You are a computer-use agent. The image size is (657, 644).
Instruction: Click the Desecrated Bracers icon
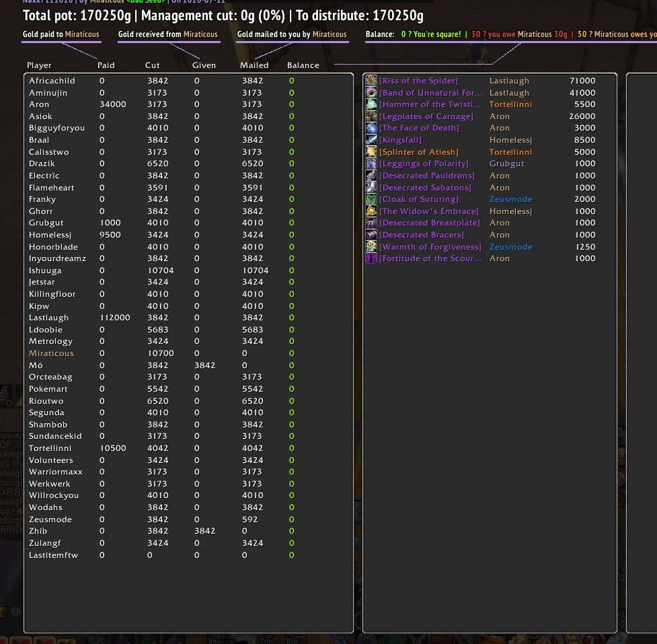pos(371,235)
